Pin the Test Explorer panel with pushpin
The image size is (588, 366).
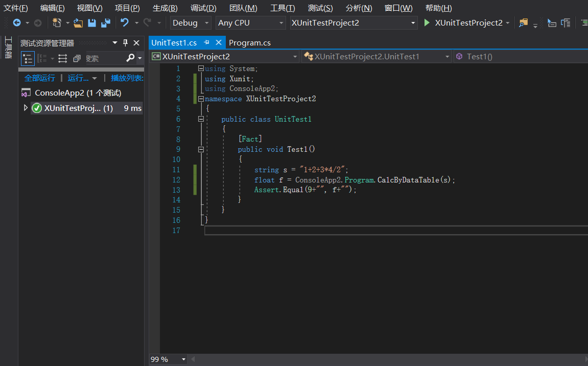125,43
